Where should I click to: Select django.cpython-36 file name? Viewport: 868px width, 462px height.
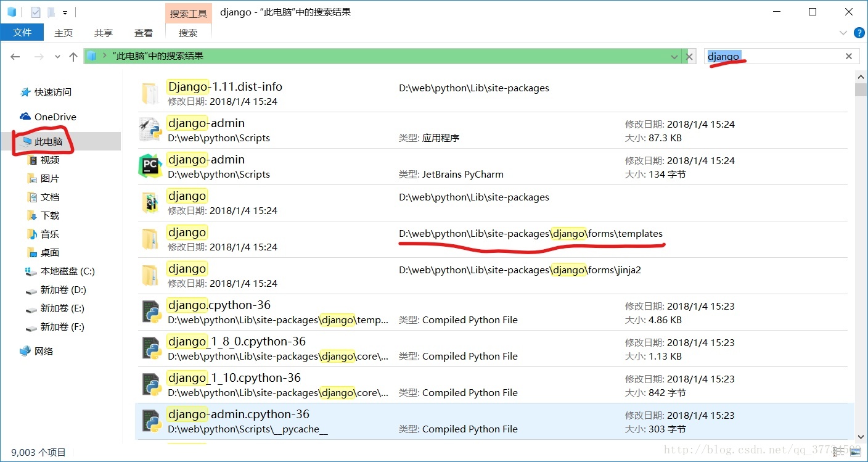coord(219,305)
